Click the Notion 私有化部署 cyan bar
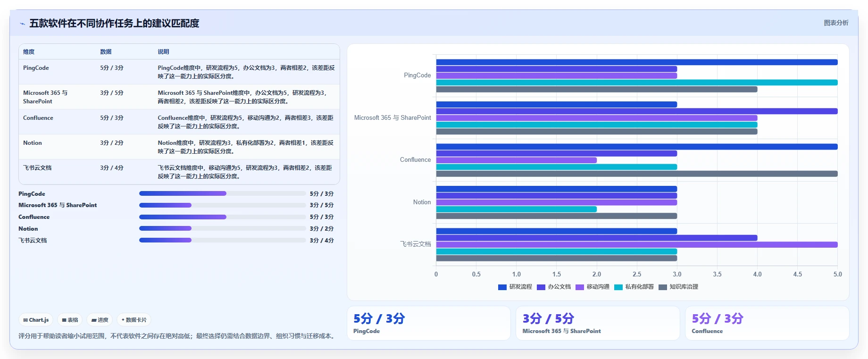868x359 pixels. [517, 209]
